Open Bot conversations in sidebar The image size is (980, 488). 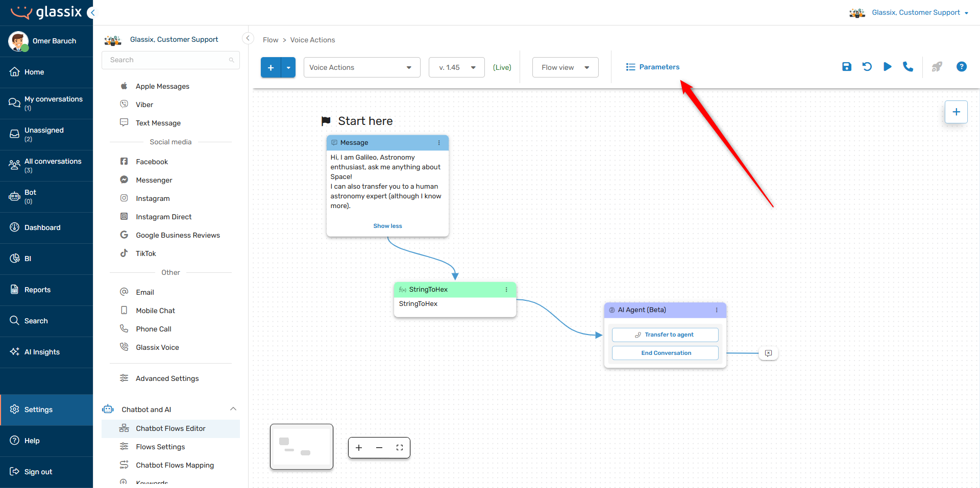[46, 196]
